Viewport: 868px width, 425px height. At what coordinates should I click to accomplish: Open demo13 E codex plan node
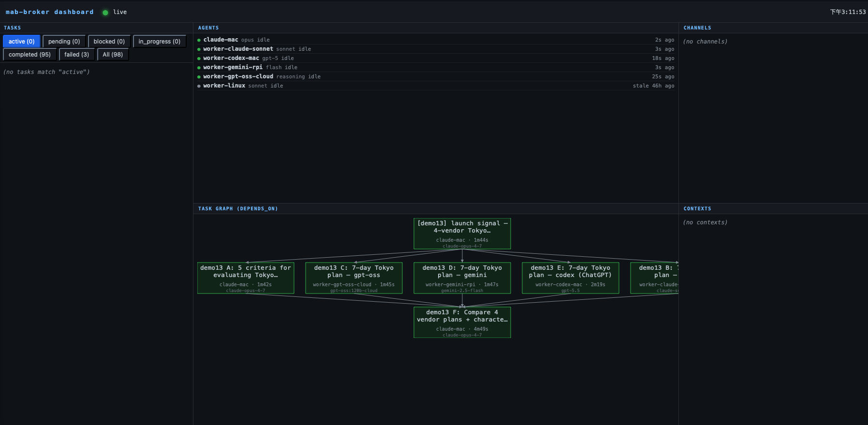(x=571, y=278)
